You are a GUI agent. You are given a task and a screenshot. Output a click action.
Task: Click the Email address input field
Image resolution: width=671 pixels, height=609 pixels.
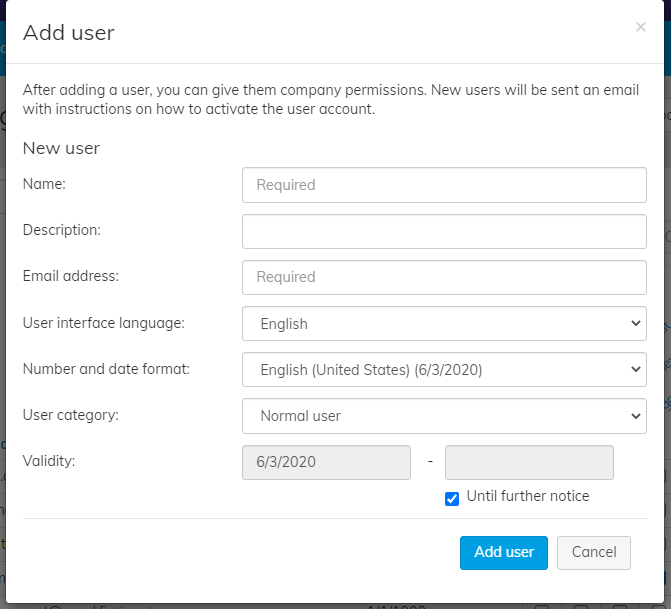click(x=444, y=277)
